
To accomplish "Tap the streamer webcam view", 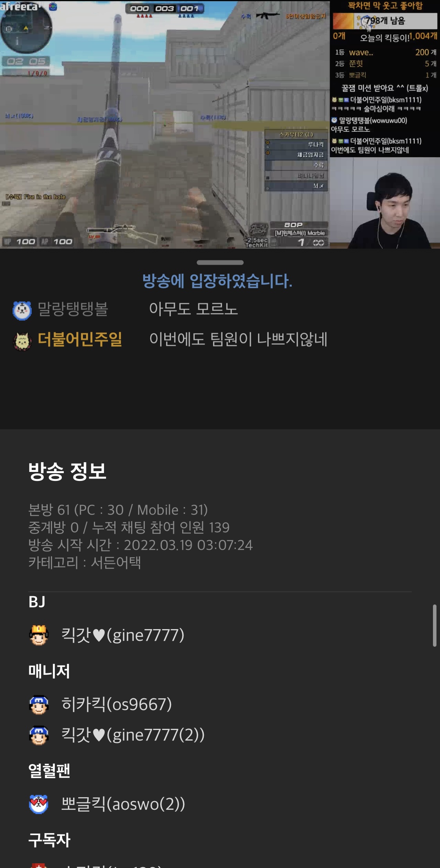I will (385, 203).
